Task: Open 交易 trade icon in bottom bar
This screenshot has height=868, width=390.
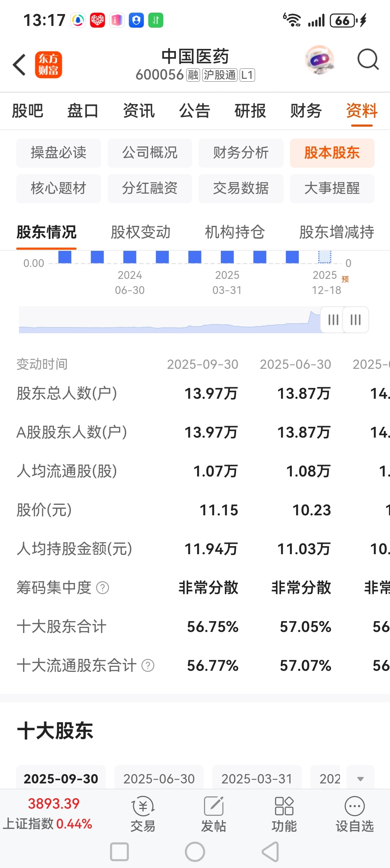Action: (143, 814)
